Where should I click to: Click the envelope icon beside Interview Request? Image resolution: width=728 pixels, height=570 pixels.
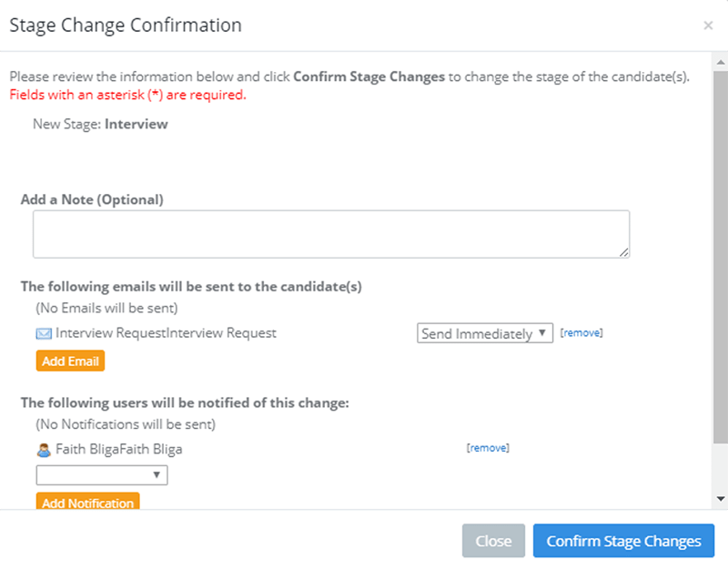[42, 333]
